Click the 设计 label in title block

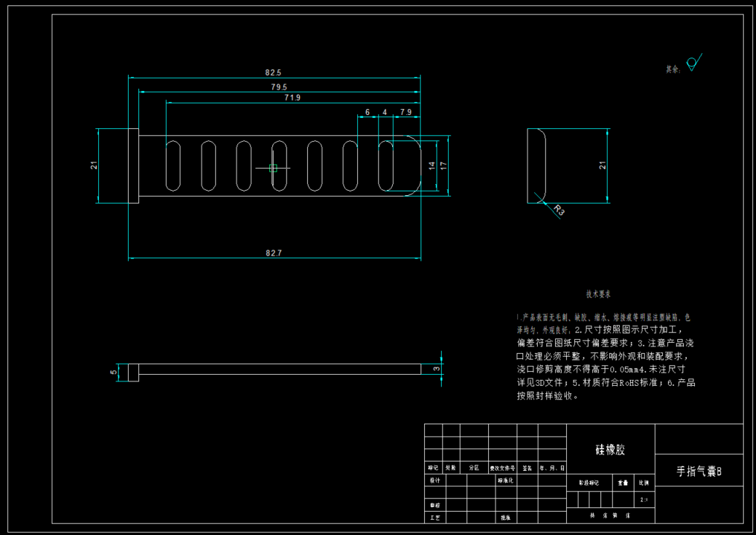[435, 480]
